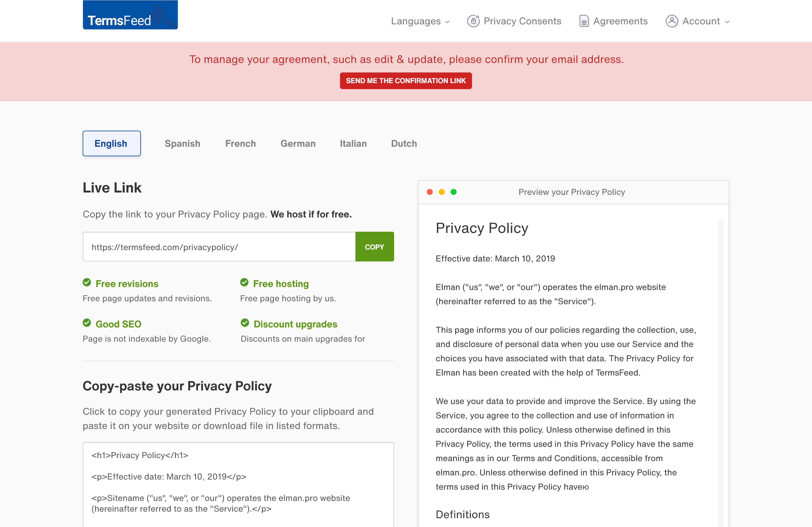Click the preview pane vertical scrollbar
This screenshot has height=527, width=812.
coord(720,373)
